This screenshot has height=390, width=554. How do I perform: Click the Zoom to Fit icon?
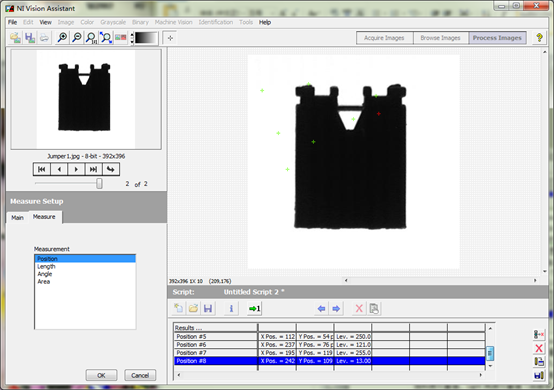pos(106,37)
